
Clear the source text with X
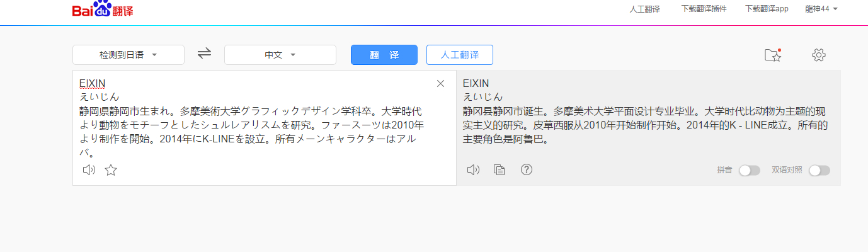click(440, 84)
